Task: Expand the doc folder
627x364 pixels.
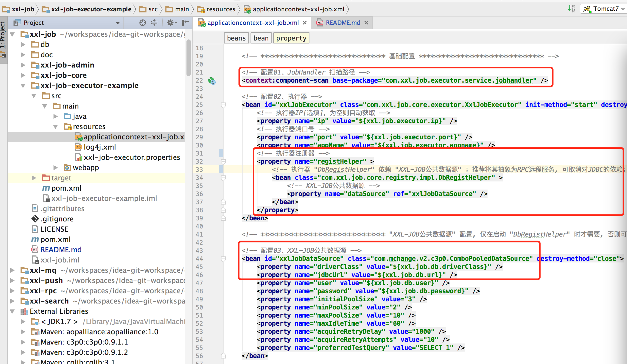Action: 23,55
